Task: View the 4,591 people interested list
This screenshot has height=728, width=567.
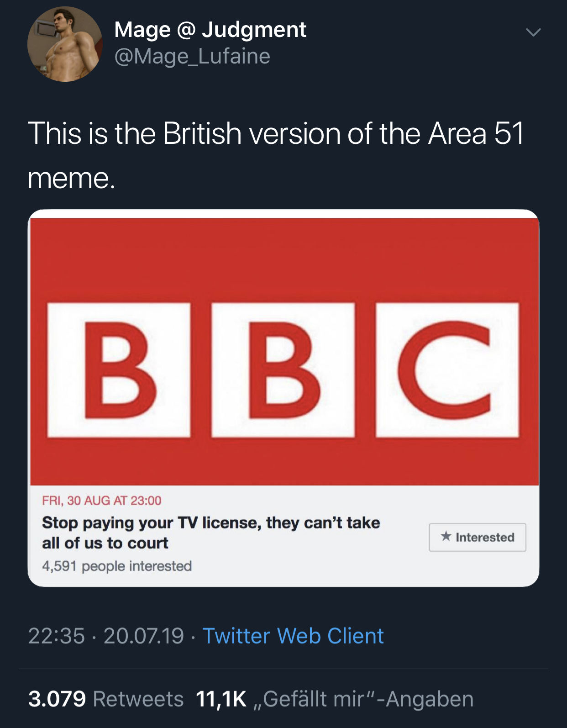Action: (117, 566)
